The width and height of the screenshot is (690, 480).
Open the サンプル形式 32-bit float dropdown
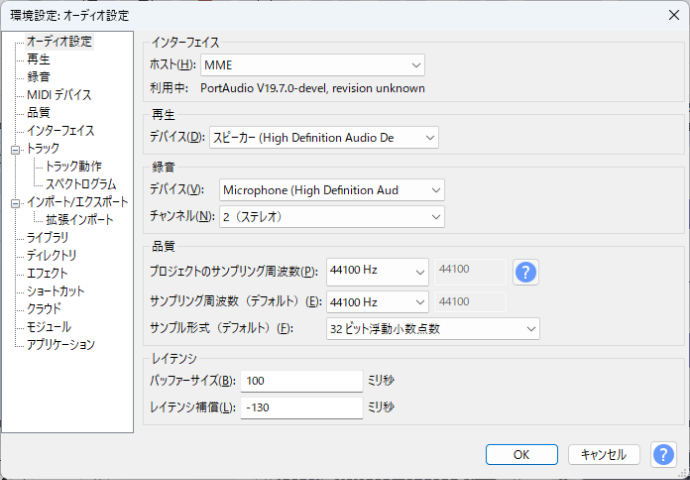[432, 328]
